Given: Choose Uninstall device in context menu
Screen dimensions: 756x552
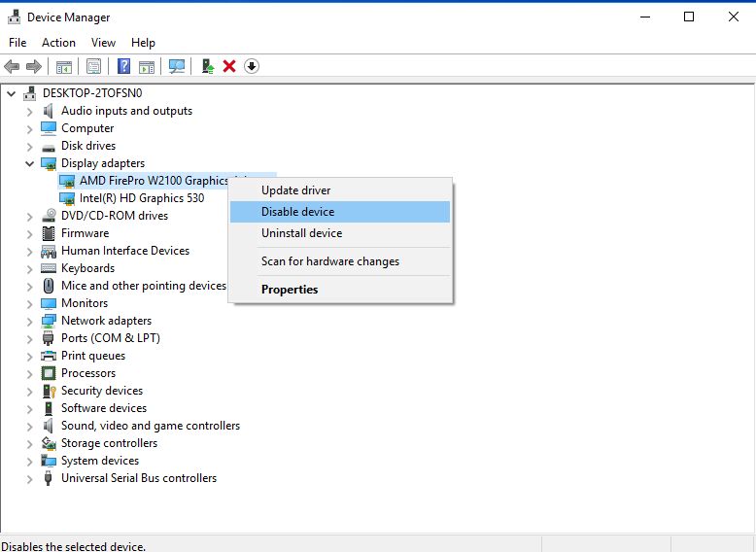Looking at the screenshot, I should 340,233.
